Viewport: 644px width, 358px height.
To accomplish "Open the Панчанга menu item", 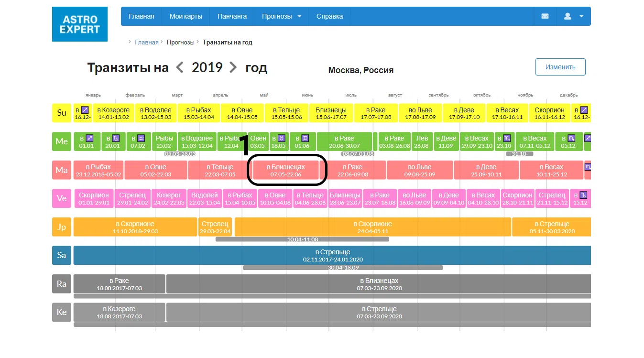I will (232, 16).
